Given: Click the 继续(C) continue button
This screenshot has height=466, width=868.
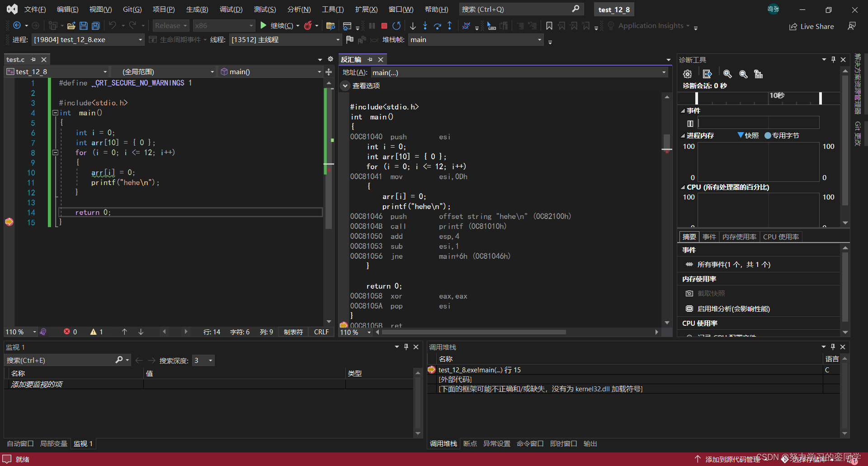Looking at the screenshot, I should (x=280, y=26).
